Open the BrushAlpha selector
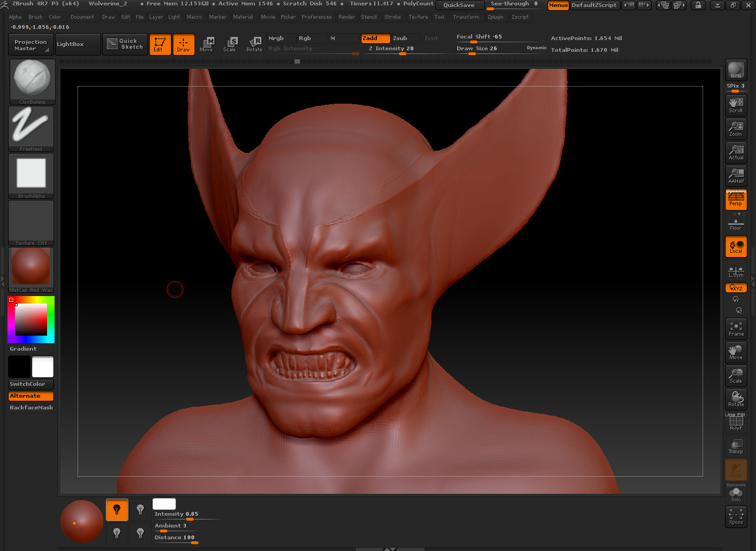The height and width of the screenshot is (551, 756). pyautogui.click(x=32, y=176)
